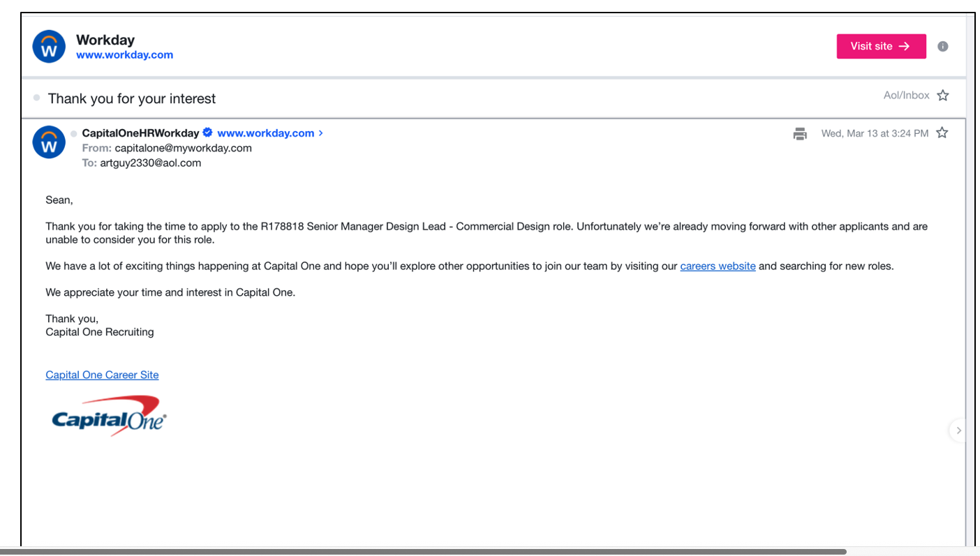Click the 'Wed, Mar 13 at 3:24 PM' timestamp
The image size is (980, 556).
[x=875, y=133]
